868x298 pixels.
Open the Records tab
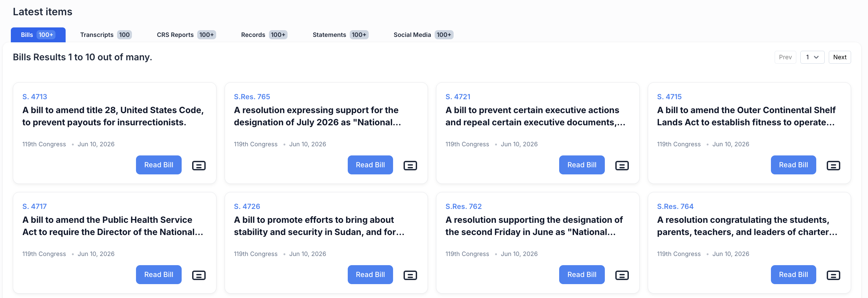[x=264, y=35]
